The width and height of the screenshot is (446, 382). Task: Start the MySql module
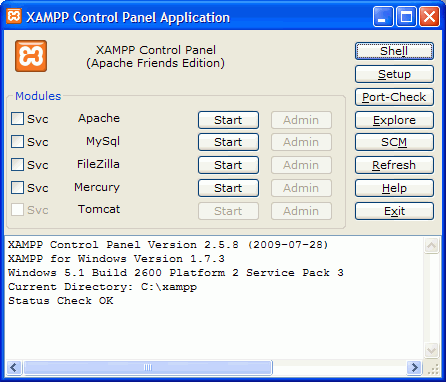(x=228, y=142)
